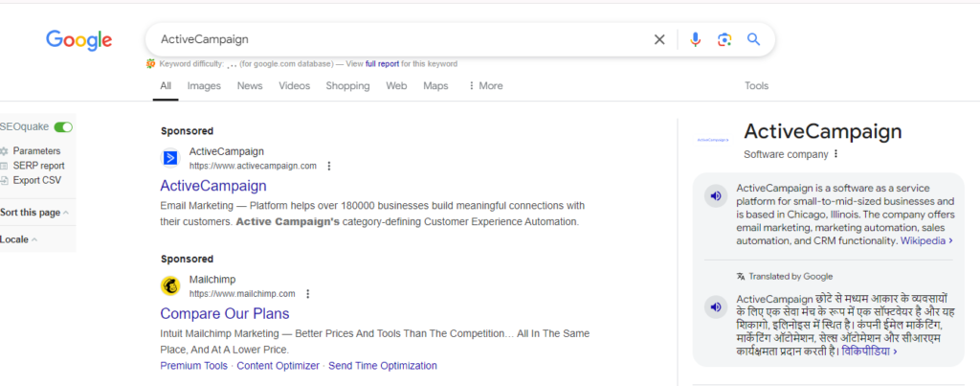
Task: Click the blue magnifier search icon
Action: [754, 39]
